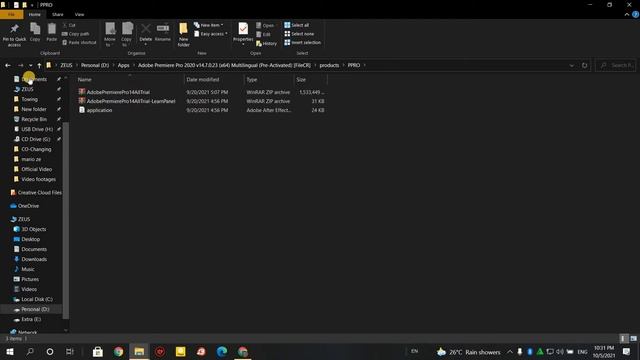This screenshot has height=360, width=640.
Task: Go back with the Back arrow
Action: click(x=8, y=65)
